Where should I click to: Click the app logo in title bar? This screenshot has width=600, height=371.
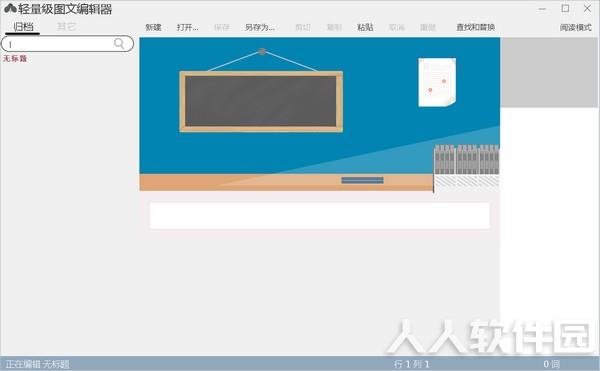coord(10,8)
